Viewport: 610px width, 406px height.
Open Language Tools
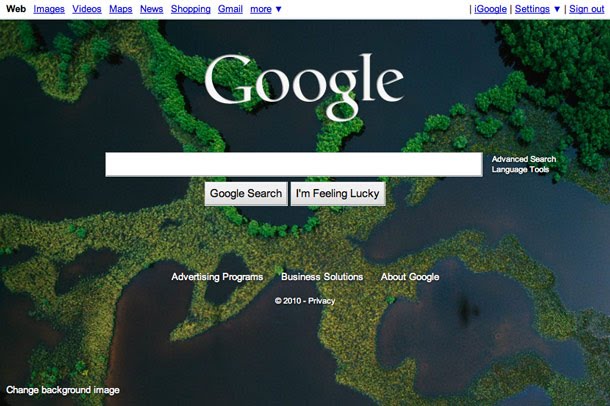pos(520,170)
